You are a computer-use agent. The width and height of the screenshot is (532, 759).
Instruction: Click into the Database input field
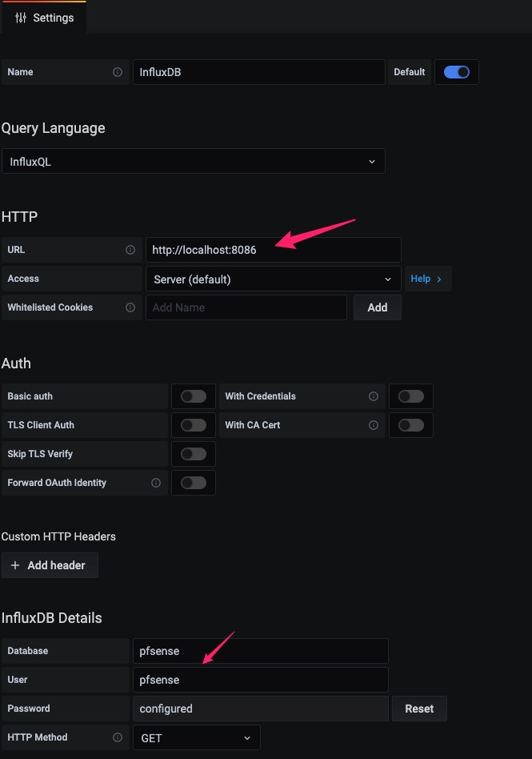pos(260,651)
